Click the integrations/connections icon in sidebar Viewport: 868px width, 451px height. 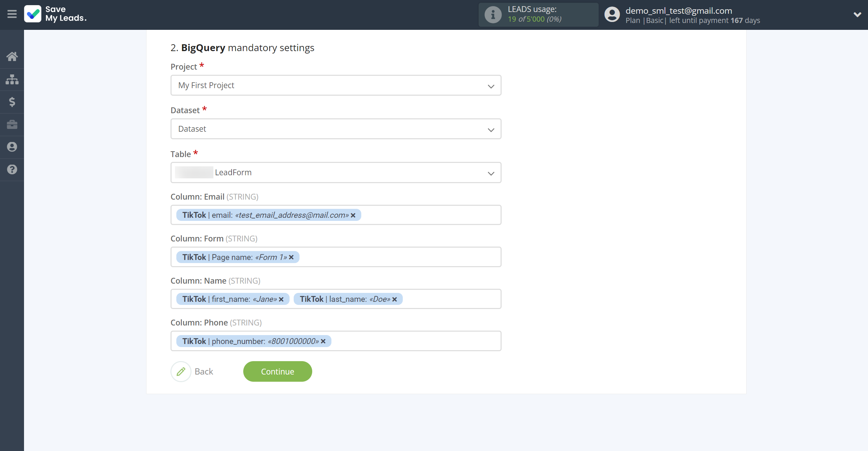(12, 79)
